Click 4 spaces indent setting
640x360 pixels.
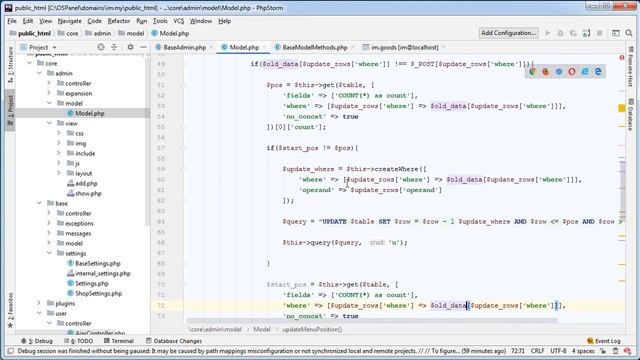(x=583, y=351)
